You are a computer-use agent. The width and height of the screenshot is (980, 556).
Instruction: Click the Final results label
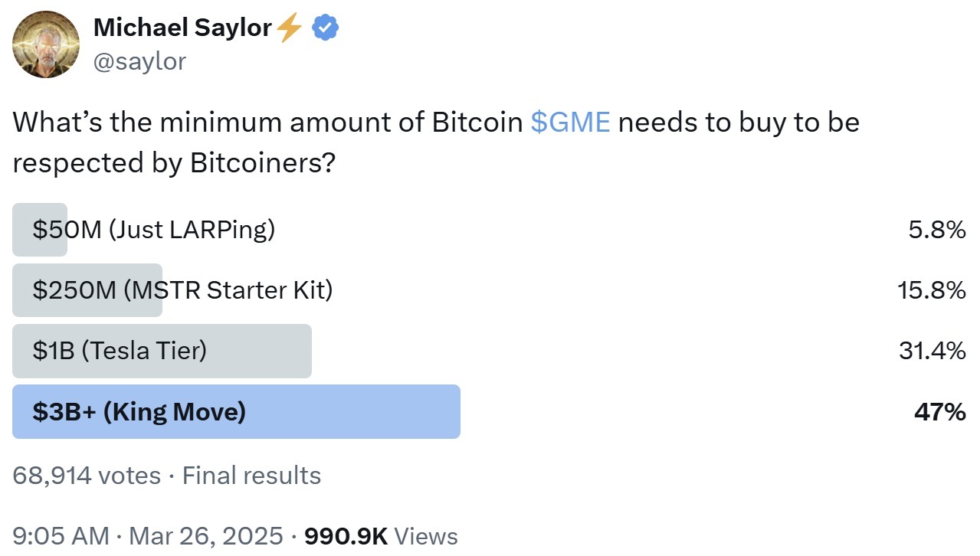tap(251, 476)
